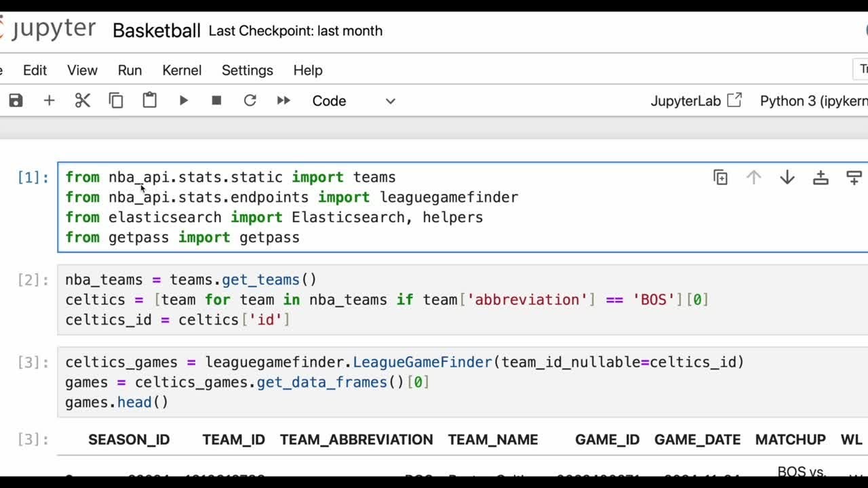The height and width of the screenshot is (488, 868).
Task: Open the Help menu
Action: [308, 70]
